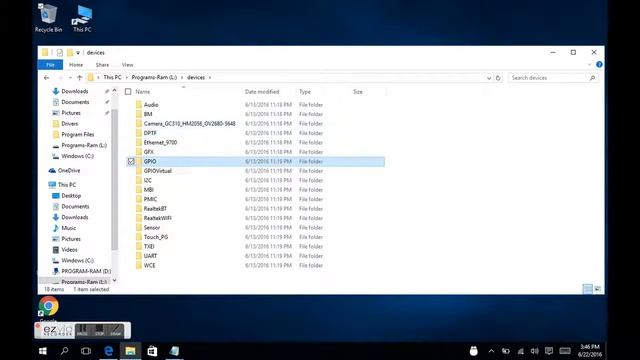Open taskbar search magnifier
This screenshot has height=360, width=640.
coord(64,351)
